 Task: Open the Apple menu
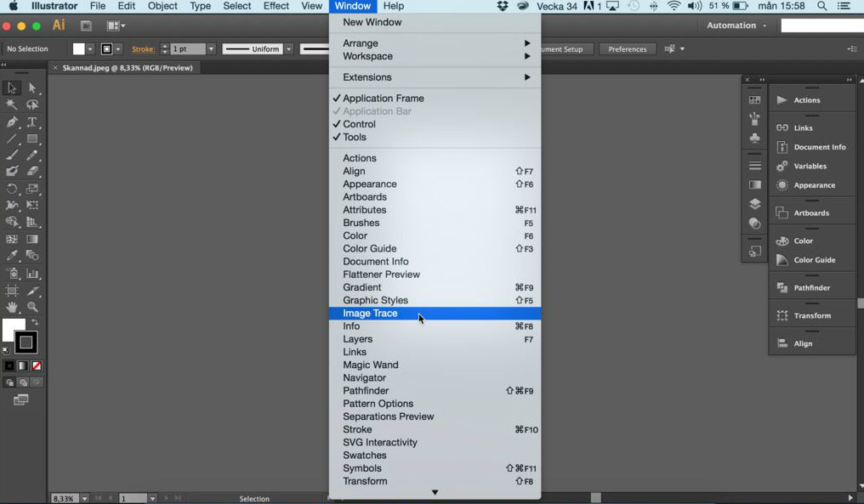14,6
